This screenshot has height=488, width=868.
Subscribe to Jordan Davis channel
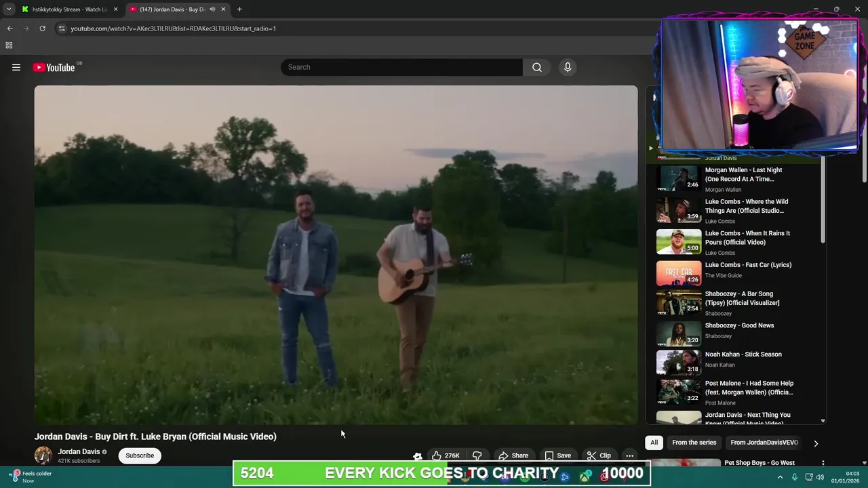click(140, 455)
